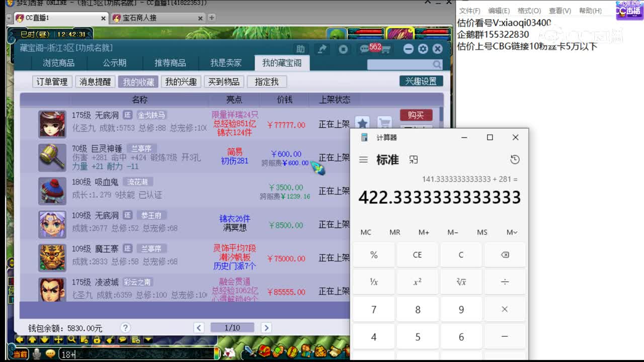Open the Calculator hamburger navigation menu
Viewport: 644px width, 362px height.
[x=363, y=159]
